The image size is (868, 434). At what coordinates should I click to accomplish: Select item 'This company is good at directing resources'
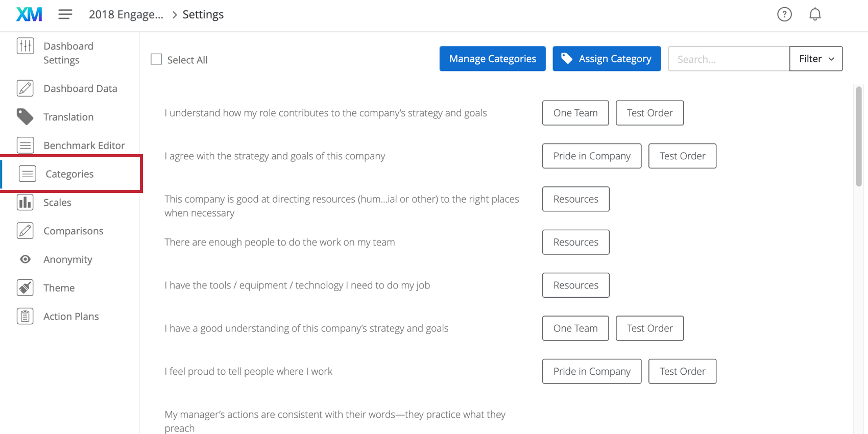pos(342,206)
